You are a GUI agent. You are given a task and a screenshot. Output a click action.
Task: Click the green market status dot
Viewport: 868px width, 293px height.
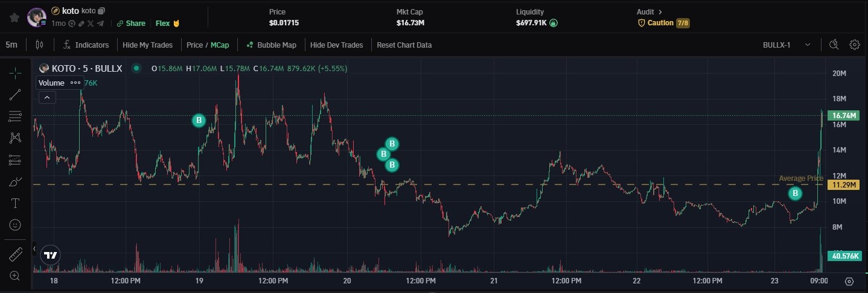(x=136, y=69)
